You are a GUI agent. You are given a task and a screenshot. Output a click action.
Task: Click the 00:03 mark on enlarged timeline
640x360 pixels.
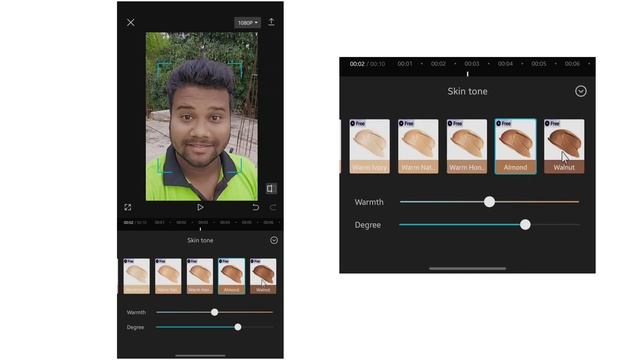click(x=471, y=64)
